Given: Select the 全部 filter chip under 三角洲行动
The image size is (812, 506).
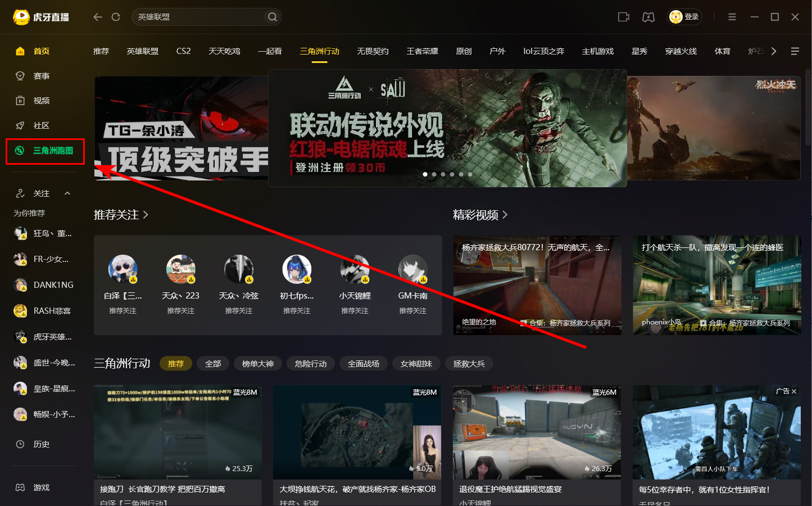Looking at the screenshot, I should (x=212, y=363).
